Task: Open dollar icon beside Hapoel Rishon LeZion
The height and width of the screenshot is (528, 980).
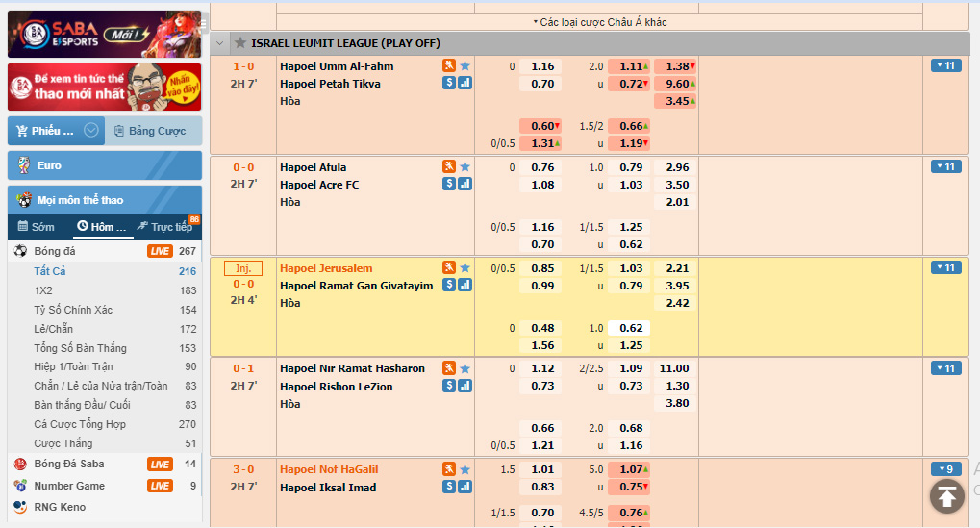Action: pyautogui.click(x=449, y=386)
